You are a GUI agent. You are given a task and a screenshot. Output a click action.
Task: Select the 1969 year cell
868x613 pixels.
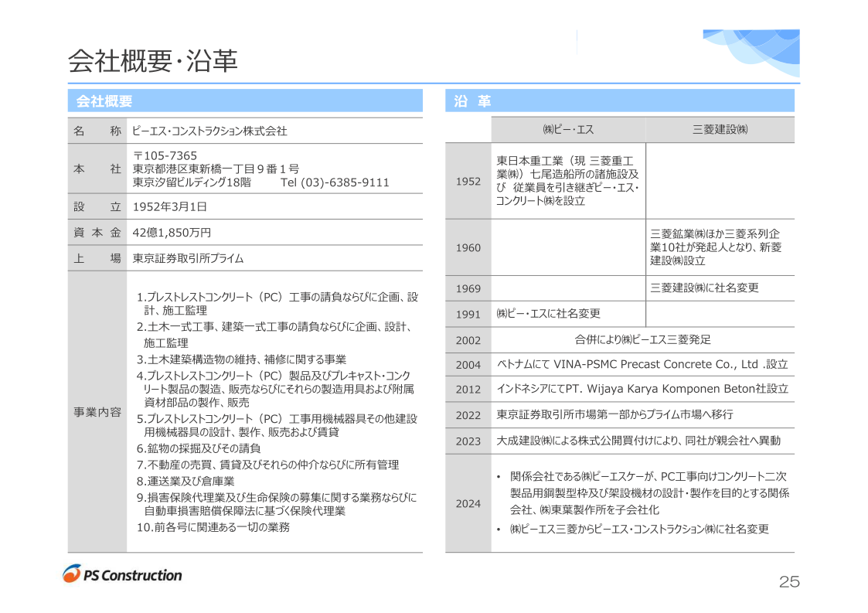click(x=468, y=288)
